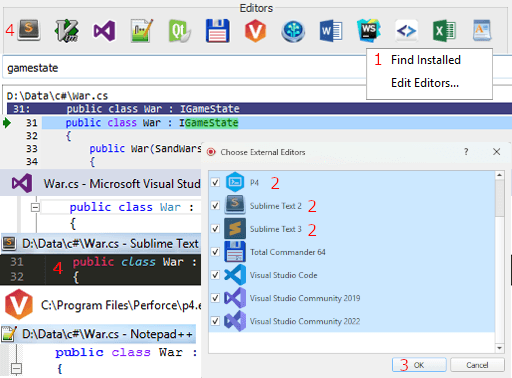
Task: Click the blue angle-brackets code editor icon
Action: point(406,31)
